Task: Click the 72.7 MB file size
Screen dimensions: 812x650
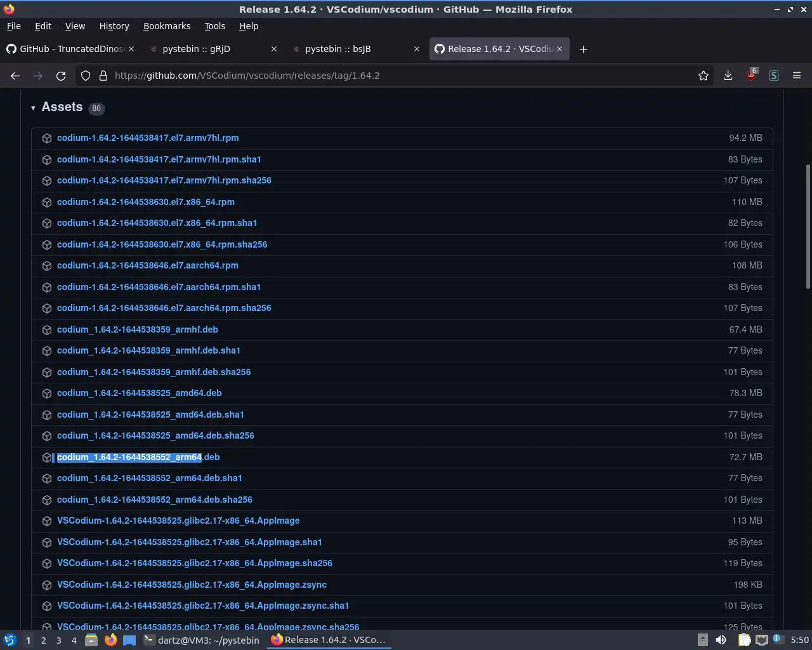Action: click(x=745, y=457)
